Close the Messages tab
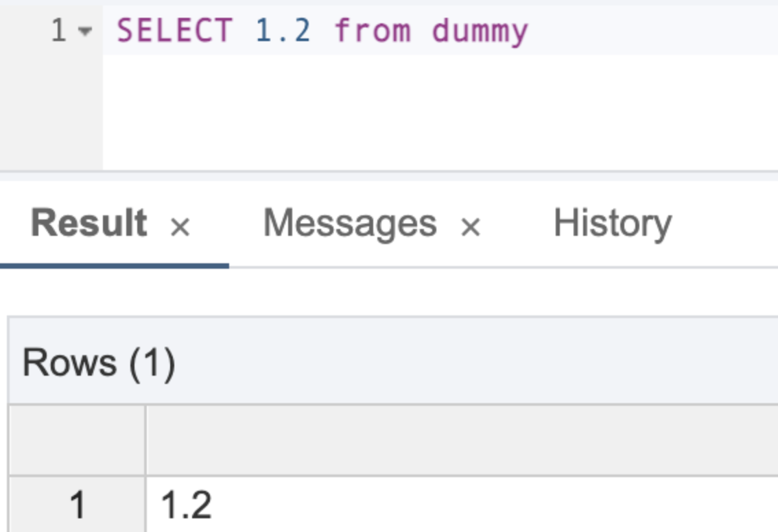 point(469,224)
